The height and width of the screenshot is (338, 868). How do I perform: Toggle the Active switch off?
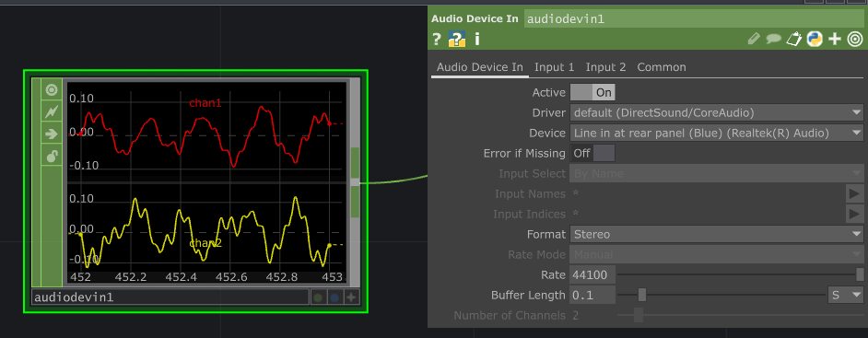click(x=592, y=92)
